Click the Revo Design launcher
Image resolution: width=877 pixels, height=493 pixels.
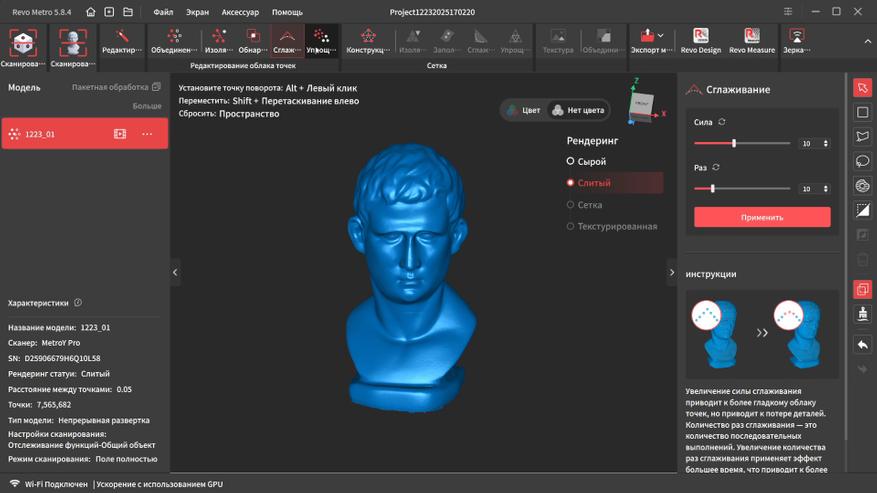click(701, 41)
